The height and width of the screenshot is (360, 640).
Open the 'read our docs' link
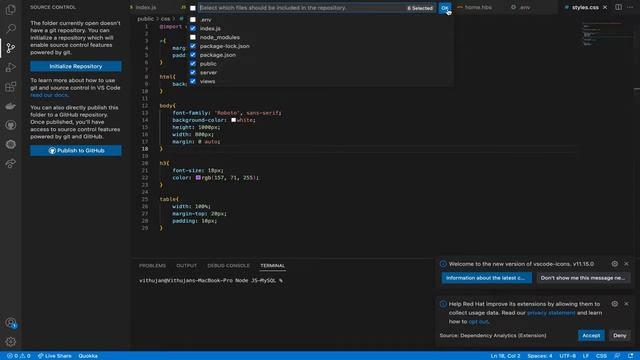(49, 95)
